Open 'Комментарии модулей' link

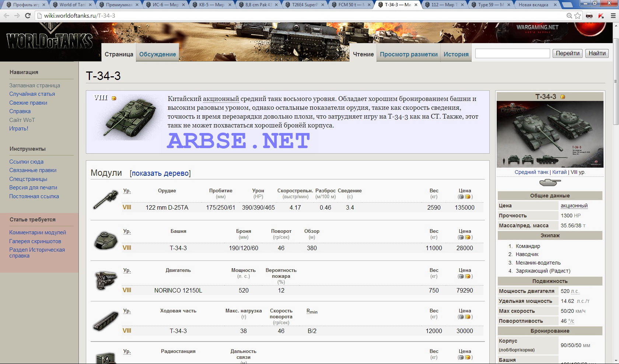coord(38,232)
